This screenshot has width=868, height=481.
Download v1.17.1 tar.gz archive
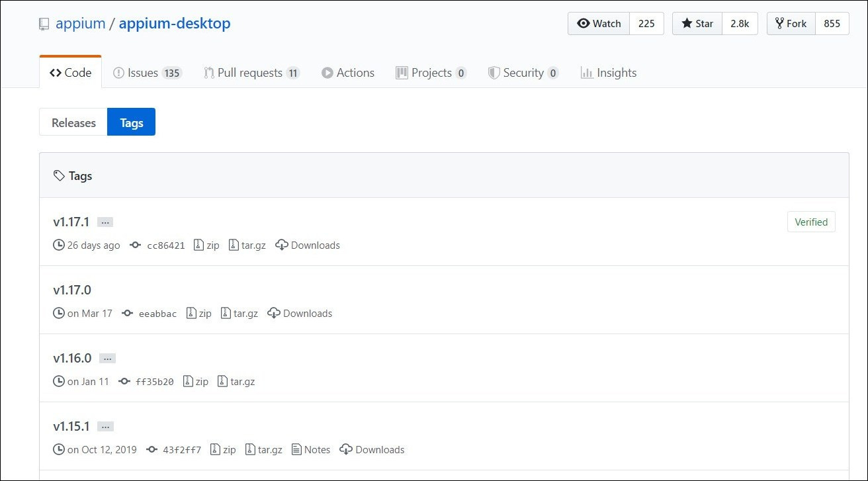(247, 245)
